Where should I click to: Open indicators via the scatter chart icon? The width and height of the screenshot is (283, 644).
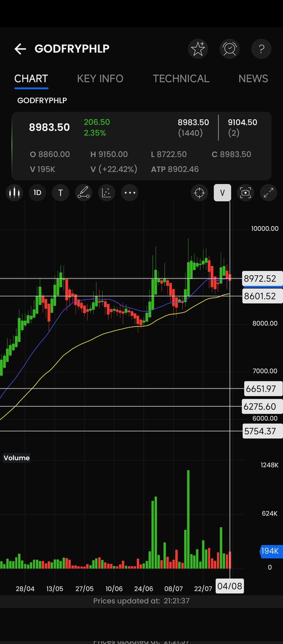106,193
